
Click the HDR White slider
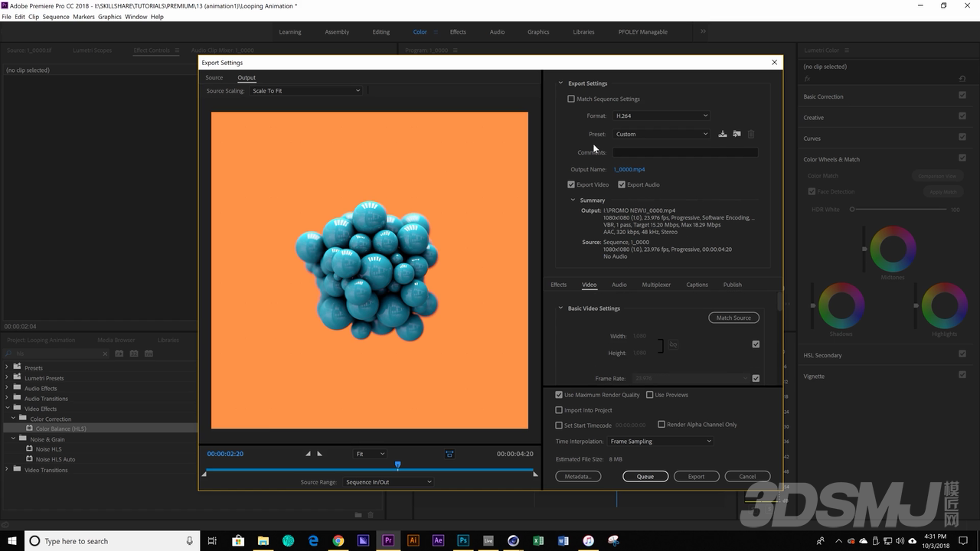[x=900, y=209]
